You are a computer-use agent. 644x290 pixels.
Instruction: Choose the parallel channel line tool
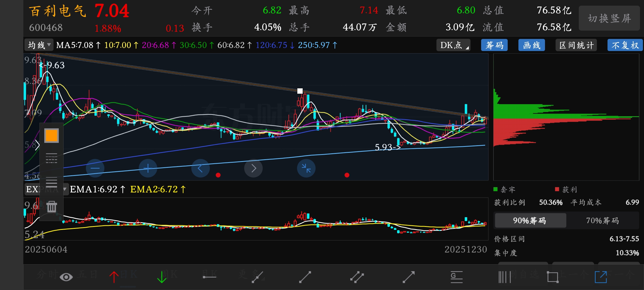357,277
